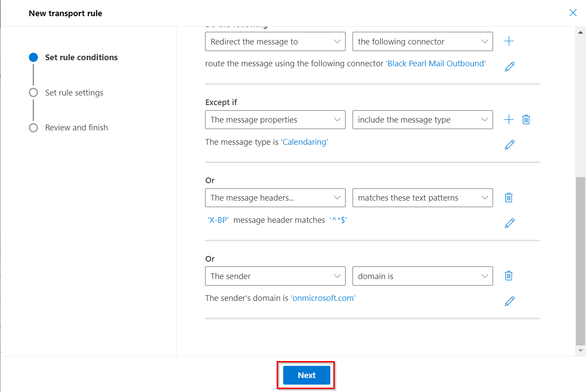The image size is (586, 392).
Task: Expand 'the following connector' dropdown
Action: pos(422,41)
